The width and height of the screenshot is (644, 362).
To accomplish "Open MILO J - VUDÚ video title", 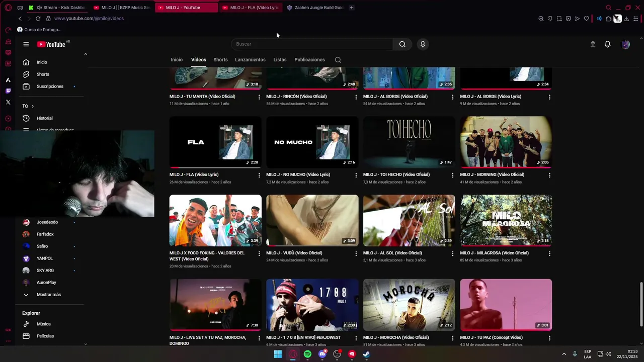I will [294, 253].
